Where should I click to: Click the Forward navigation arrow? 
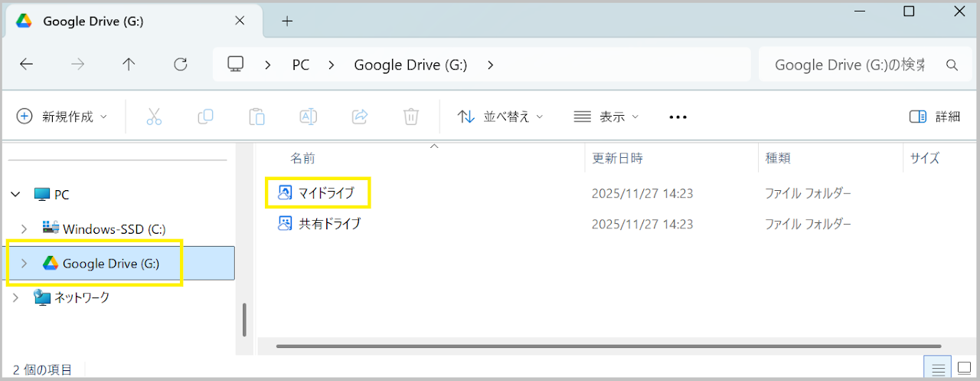click(x=78, y=65)
